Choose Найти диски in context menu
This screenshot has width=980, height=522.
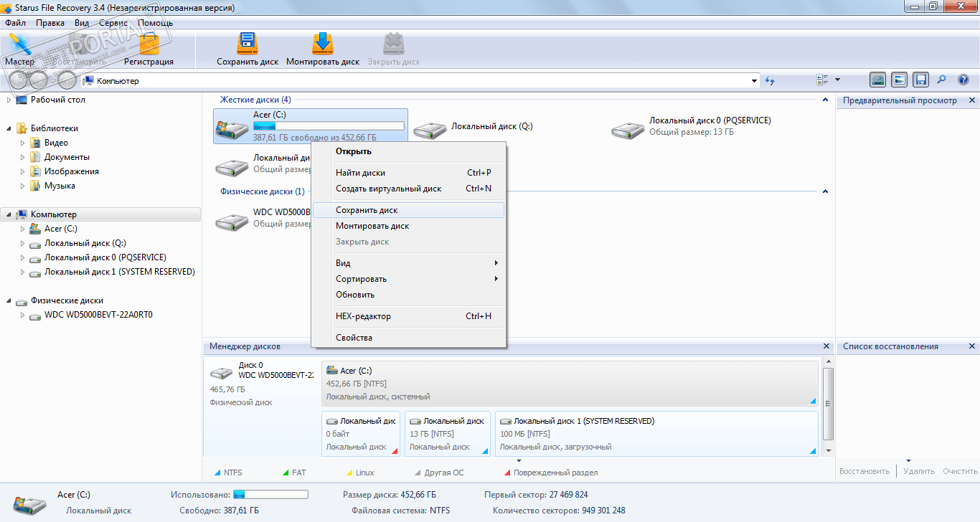tap(408, 173)
